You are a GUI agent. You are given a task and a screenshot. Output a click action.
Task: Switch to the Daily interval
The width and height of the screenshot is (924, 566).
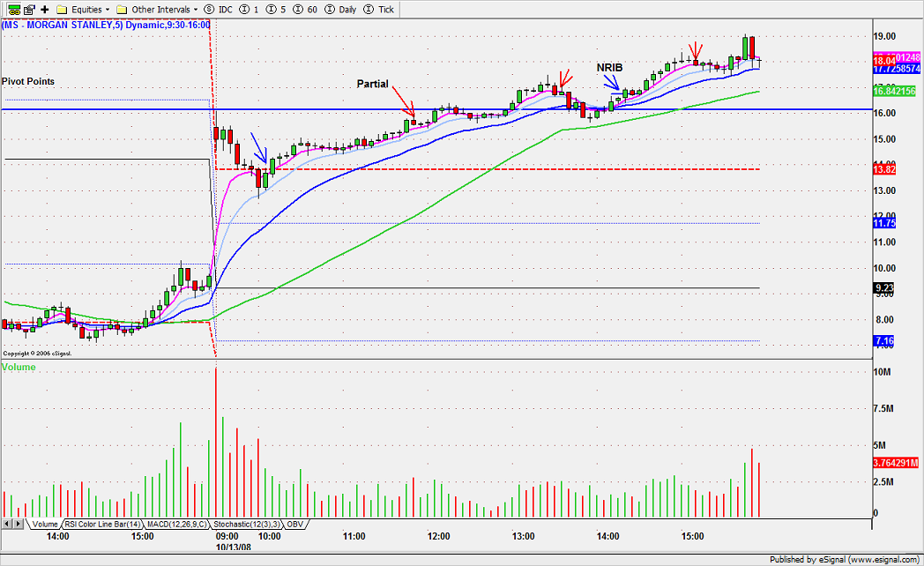click(x=340, y=10)
